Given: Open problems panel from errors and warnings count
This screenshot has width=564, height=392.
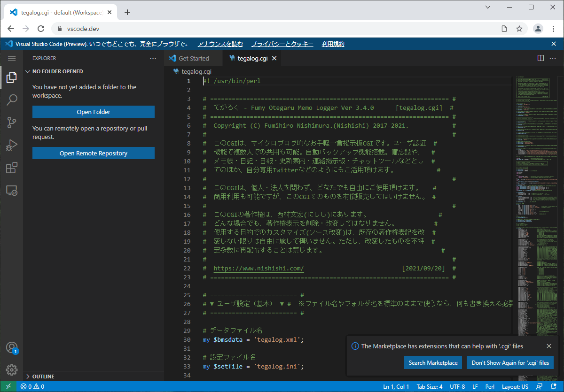Looking at the screenshot, I should (x=32, y=386).
